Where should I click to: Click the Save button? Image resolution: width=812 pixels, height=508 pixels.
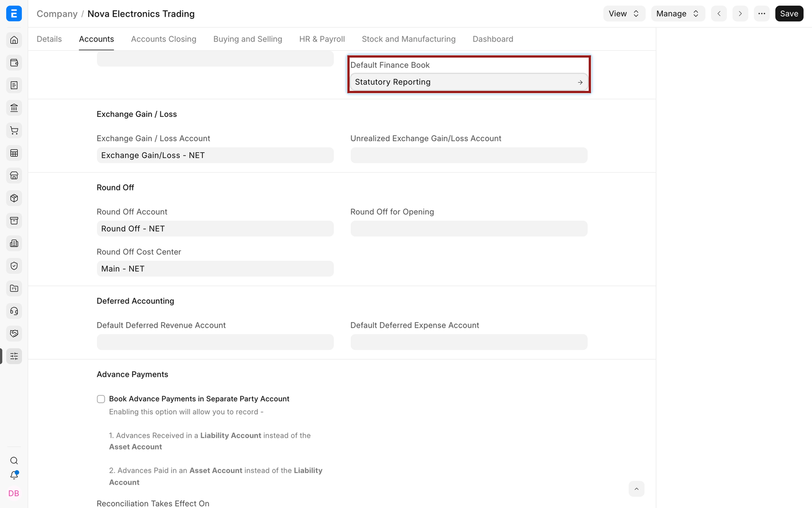tap(789, 14)
